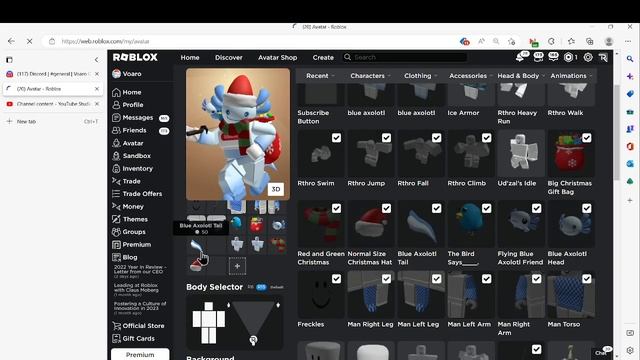640x360 pixels.
Task: Add new outfit slot plus icon
Action: (237, 266)
